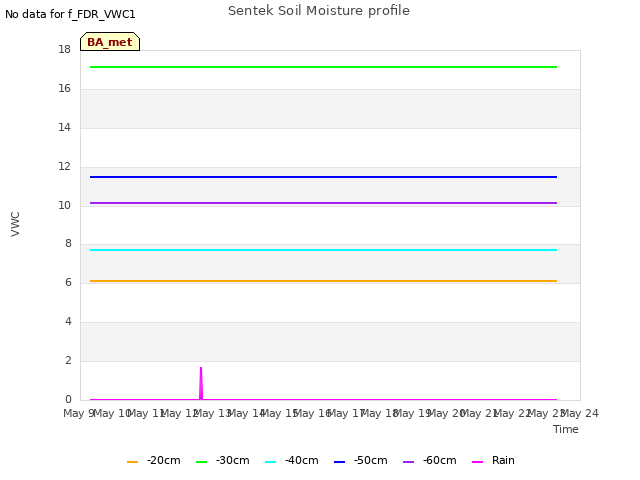The height and width of the screenshot is (480, 640).
Task: Click the green -30cm legend swatch
Action: tap(202, 462)
